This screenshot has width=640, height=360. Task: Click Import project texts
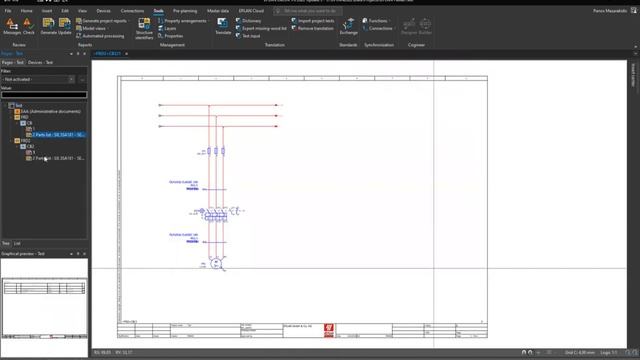click(313, 21)
